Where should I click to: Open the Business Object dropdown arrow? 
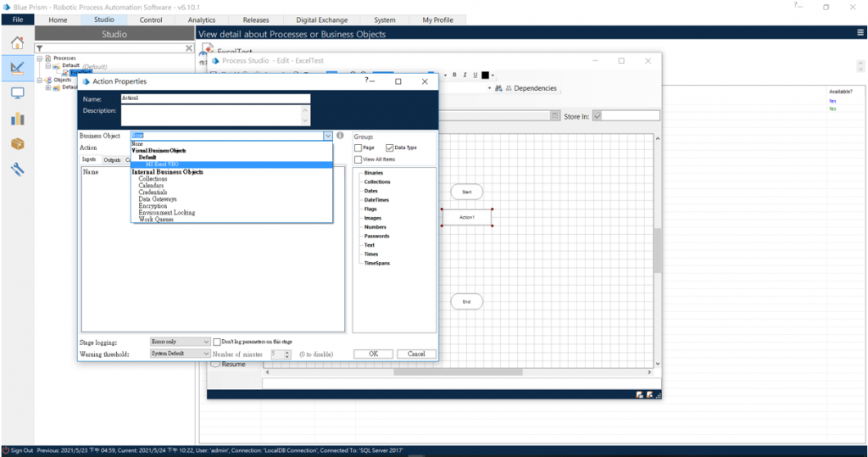pos(328,136)
